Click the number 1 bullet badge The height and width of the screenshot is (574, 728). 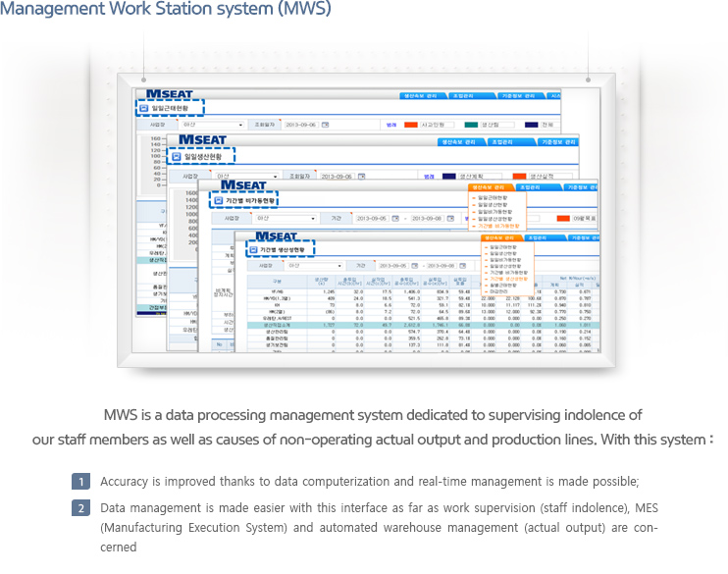click(80, 482)
